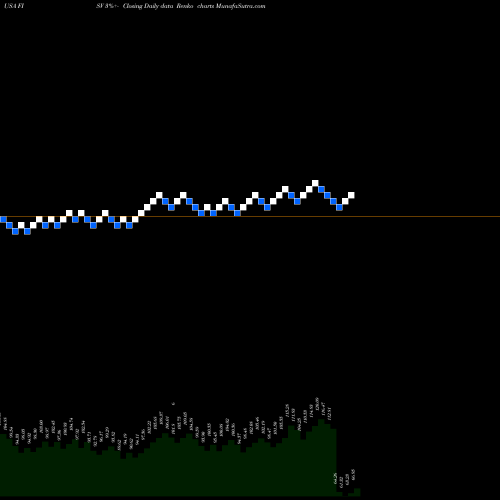Click the "USA FI" symbol label
This screenshot has width=500, height=500.
(x=14, y=6)
